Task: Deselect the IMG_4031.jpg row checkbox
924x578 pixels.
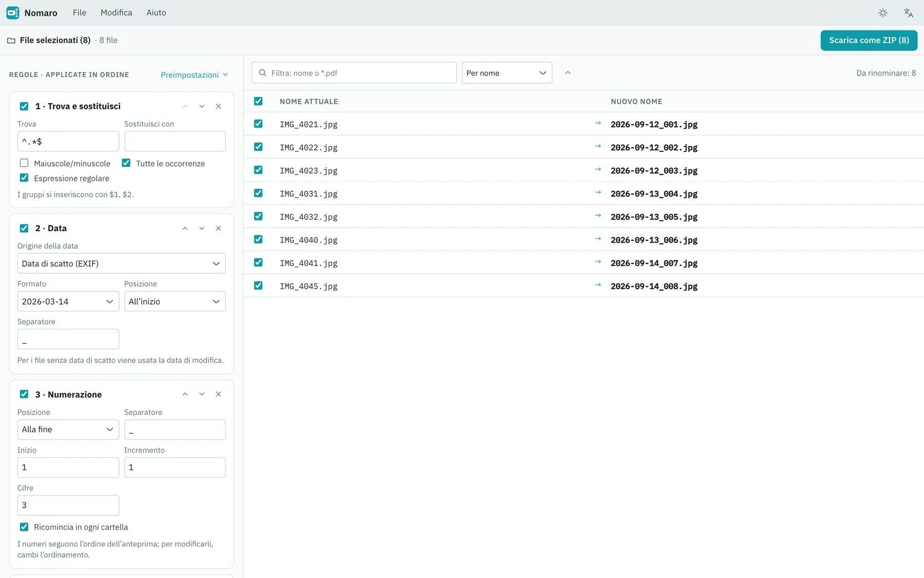Action: pyautogui.click(x=258, y=193)
